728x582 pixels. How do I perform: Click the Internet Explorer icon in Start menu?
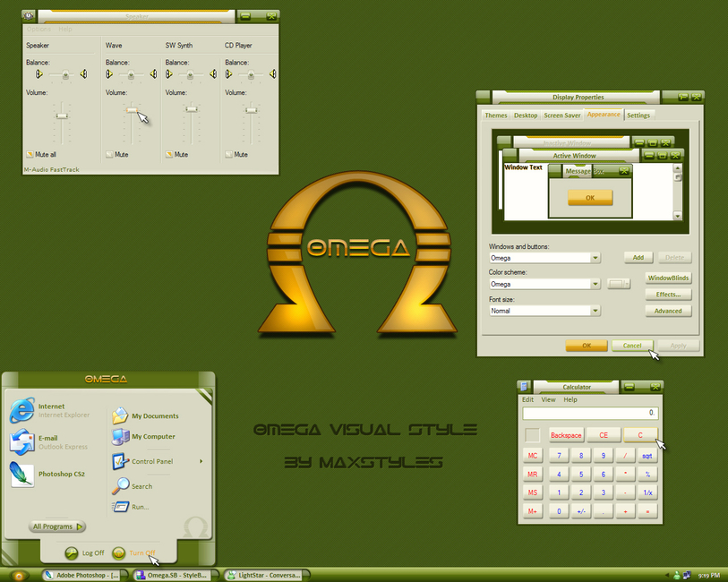point(21,410)
